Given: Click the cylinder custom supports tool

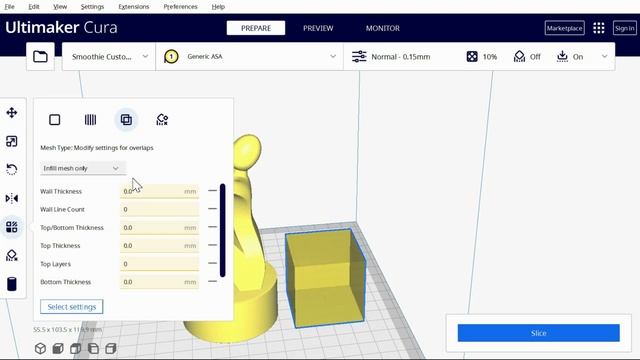Looking at the screenshot, I should click(12, 284).
